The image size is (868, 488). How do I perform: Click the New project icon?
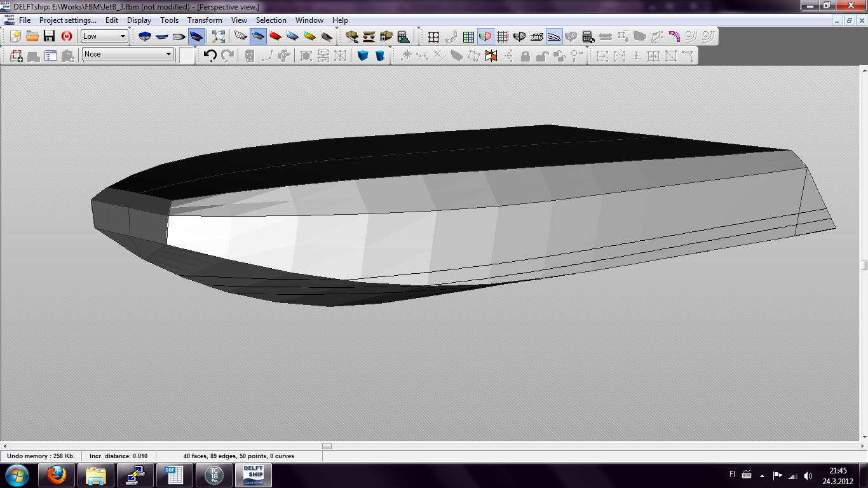[16, 36]
